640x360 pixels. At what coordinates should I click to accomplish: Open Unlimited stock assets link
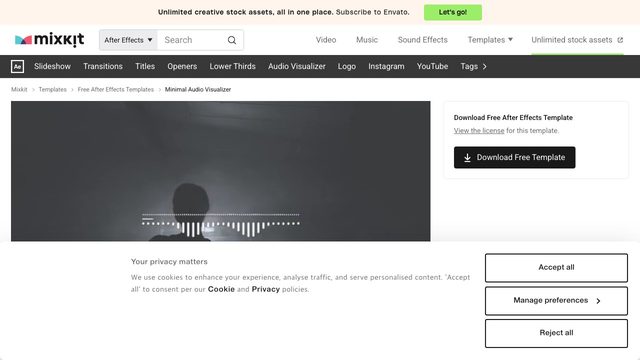tap(577, 40)
